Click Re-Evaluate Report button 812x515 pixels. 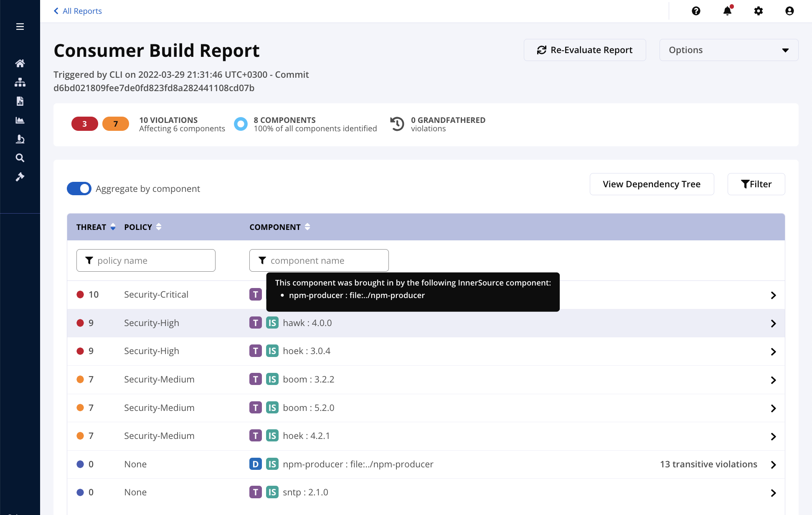(584, 50)
